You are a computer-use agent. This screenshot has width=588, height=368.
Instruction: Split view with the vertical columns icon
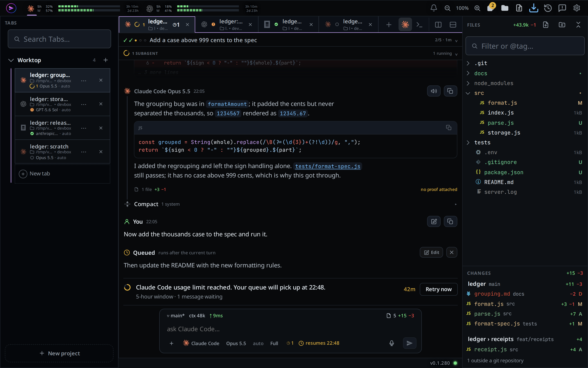pyautogui.click(x=438, y=25)
